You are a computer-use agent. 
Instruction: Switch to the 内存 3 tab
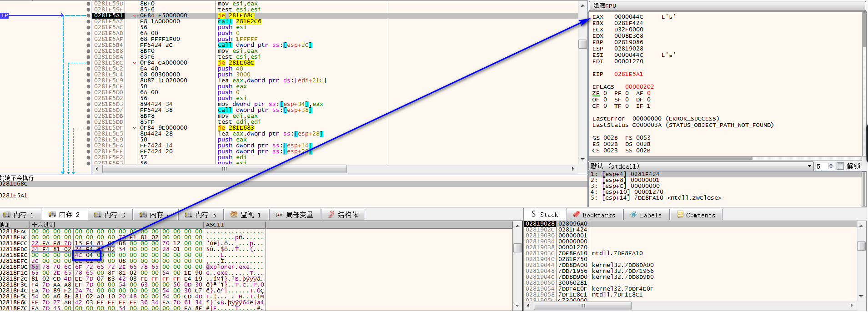110,215
